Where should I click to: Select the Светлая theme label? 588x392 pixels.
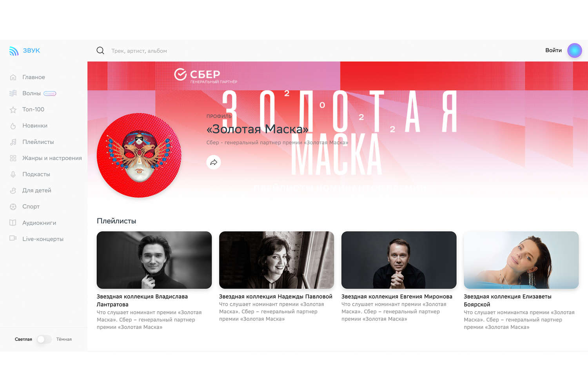(24, 339)
